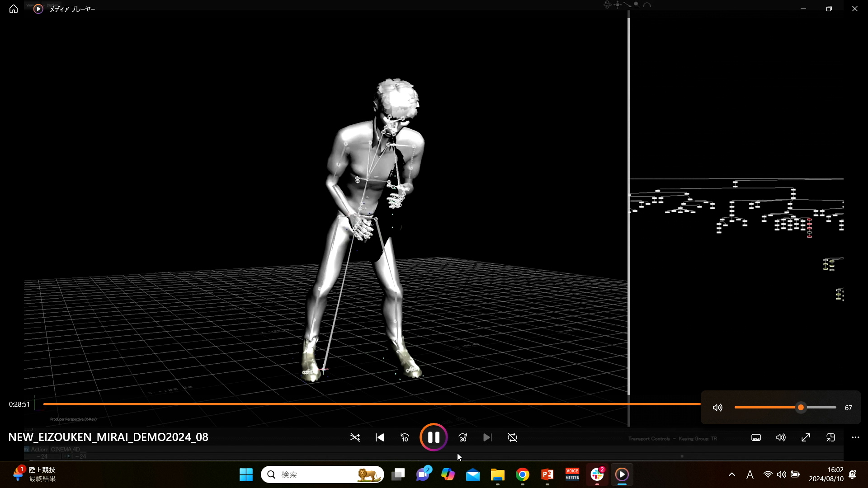Skip forward 30 seconds
Viewport: 868px width, 488px height.
(x=462, y=437)
